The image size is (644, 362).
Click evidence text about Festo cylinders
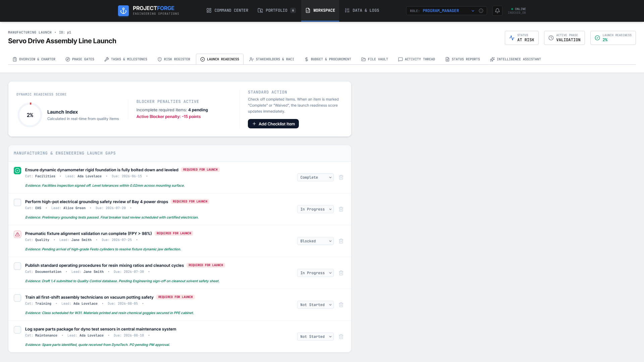click(103, 249)
